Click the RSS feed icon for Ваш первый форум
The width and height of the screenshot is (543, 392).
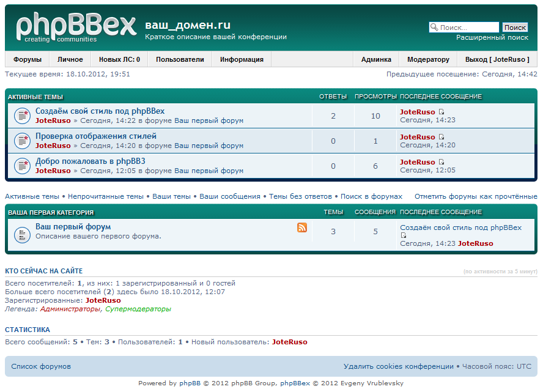point(302,227)
